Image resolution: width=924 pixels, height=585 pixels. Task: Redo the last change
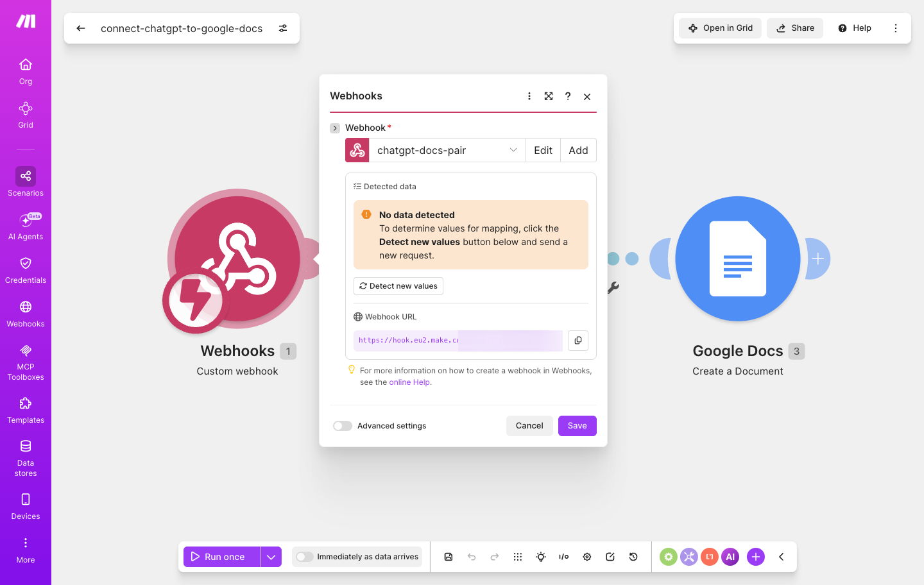[495, 557]
